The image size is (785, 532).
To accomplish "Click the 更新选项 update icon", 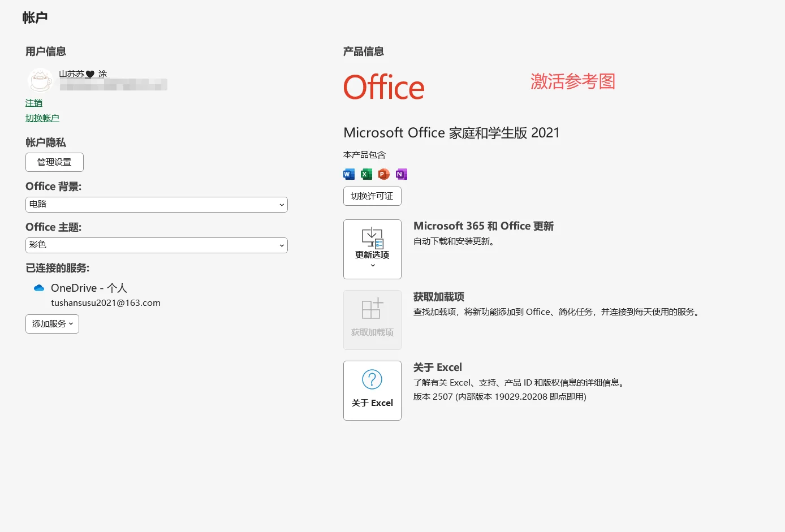I will tap(372, 236).
